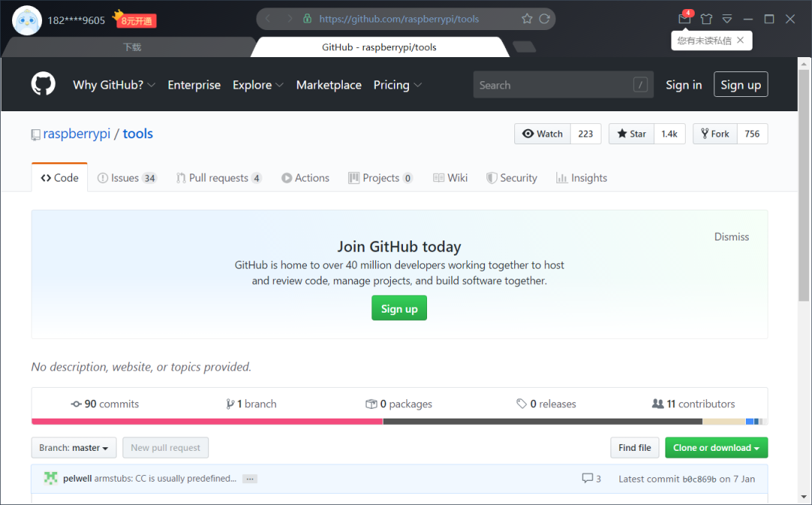This screenshot has width=812, height=505.
Task: Open Clone or download dropdown
Action: click(717, 448)
